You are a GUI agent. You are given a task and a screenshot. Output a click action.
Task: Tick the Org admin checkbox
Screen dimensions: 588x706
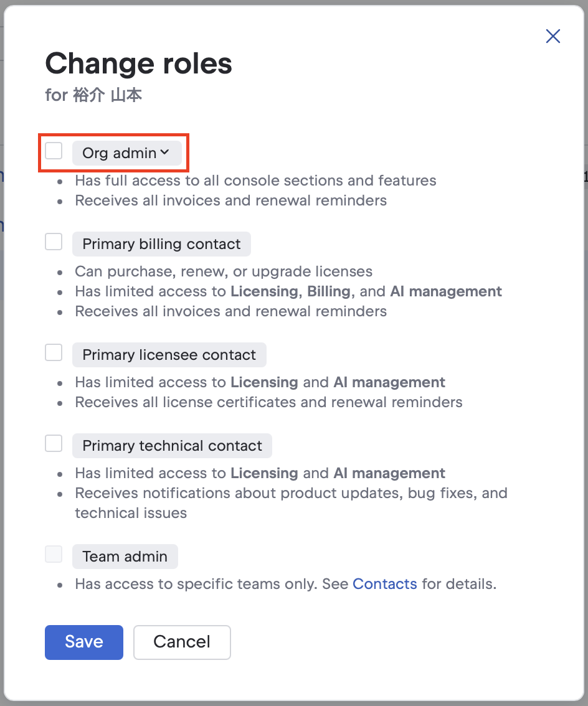coord(54,151)
